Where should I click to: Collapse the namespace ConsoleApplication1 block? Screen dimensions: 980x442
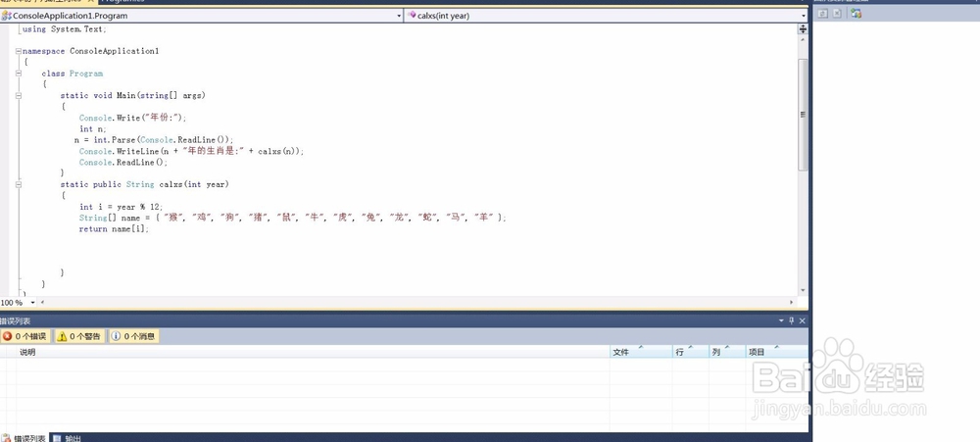tap(19, 51)
